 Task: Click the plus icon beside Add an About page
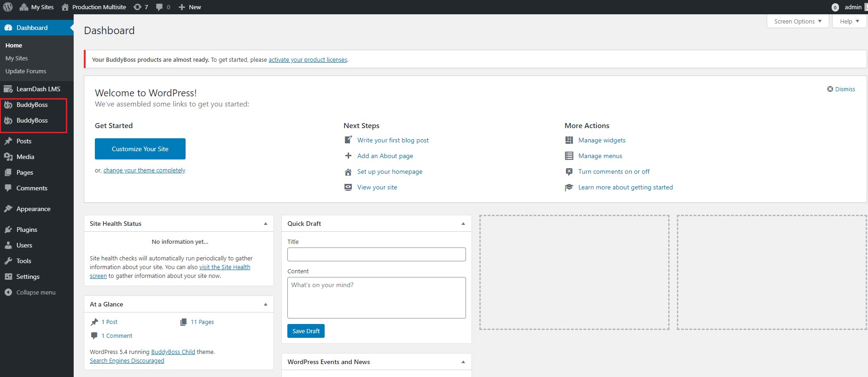(x=348, y=156)
